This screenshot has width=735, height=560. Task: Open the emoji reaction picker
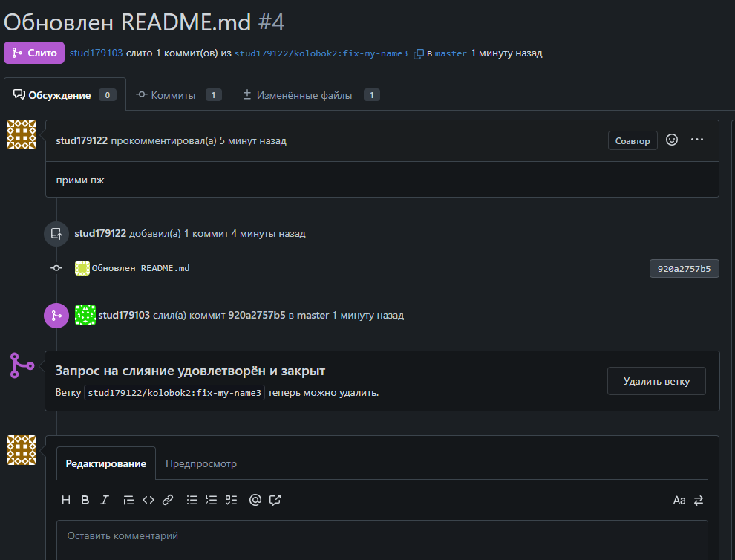pyautogui.click(x=672, y=140)
